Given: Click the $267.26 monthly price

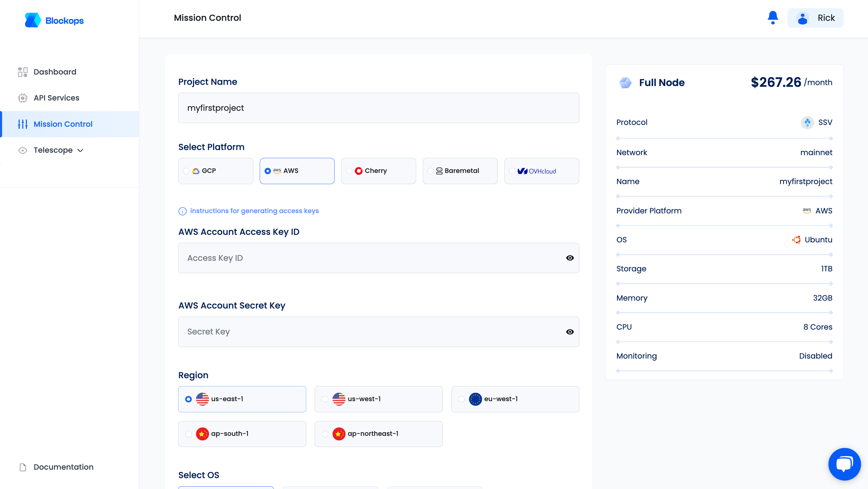Looking at the screenshot, I should point(776,82).
